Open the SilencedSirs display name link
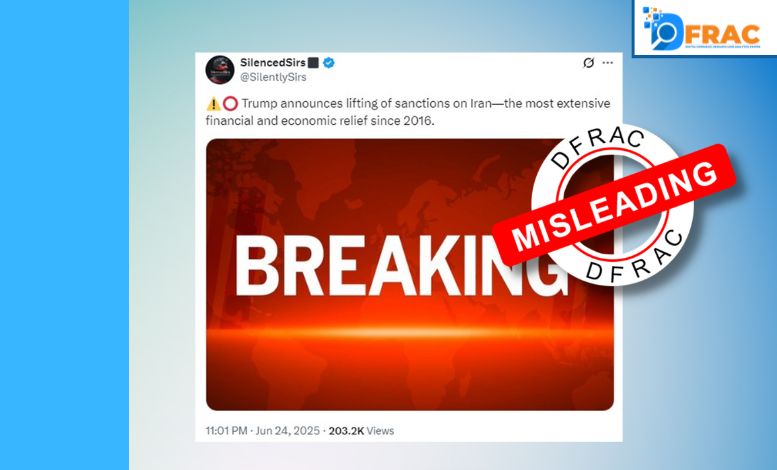Image resolution: width=777 pixels, height=470 pixels. click(273, 62)
